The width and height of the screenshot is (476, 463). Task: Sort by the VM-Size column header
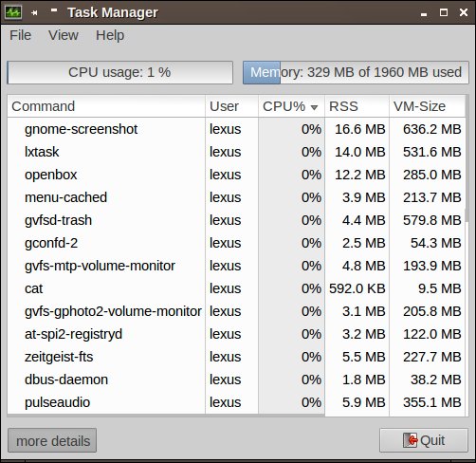tap(427, 106)
